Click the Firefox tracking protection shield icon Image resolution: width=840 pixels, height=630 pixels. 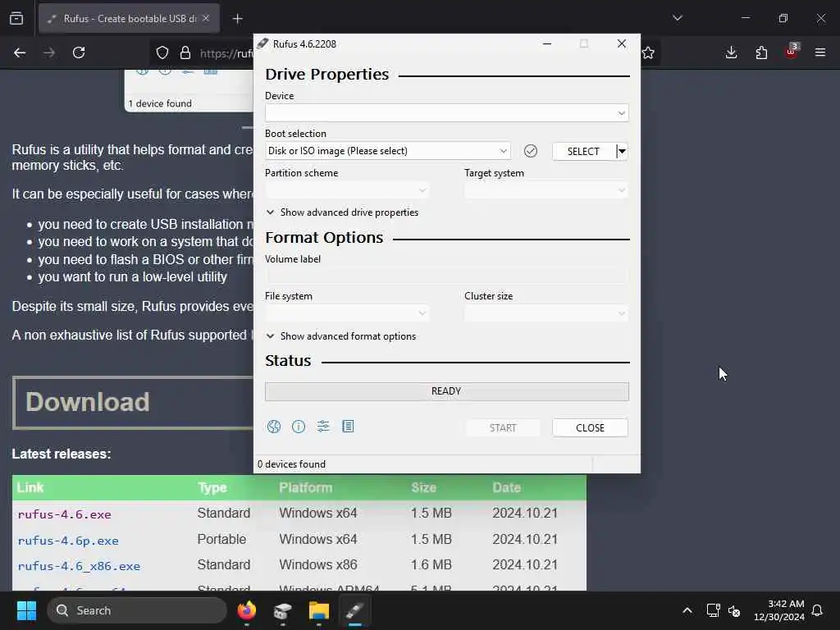click(162, 52)
